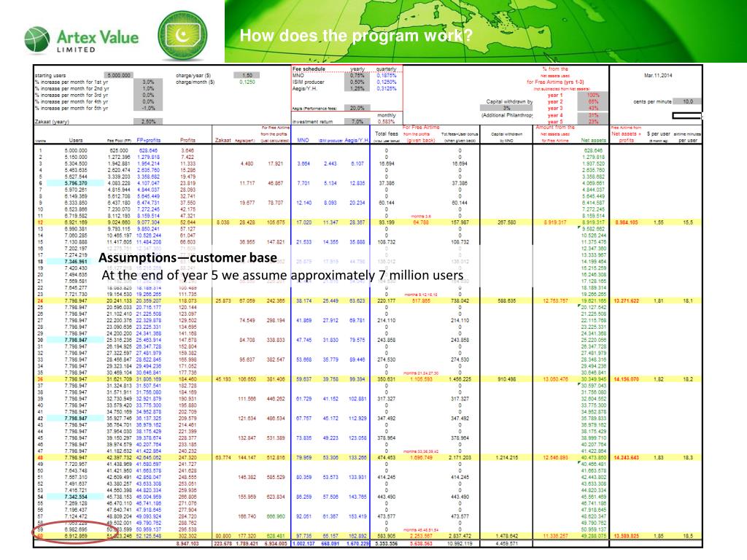The width and height of the screenshot is (747, 560).
Task: Select the charge/year 1,50 cell
Action: [247, 75]
